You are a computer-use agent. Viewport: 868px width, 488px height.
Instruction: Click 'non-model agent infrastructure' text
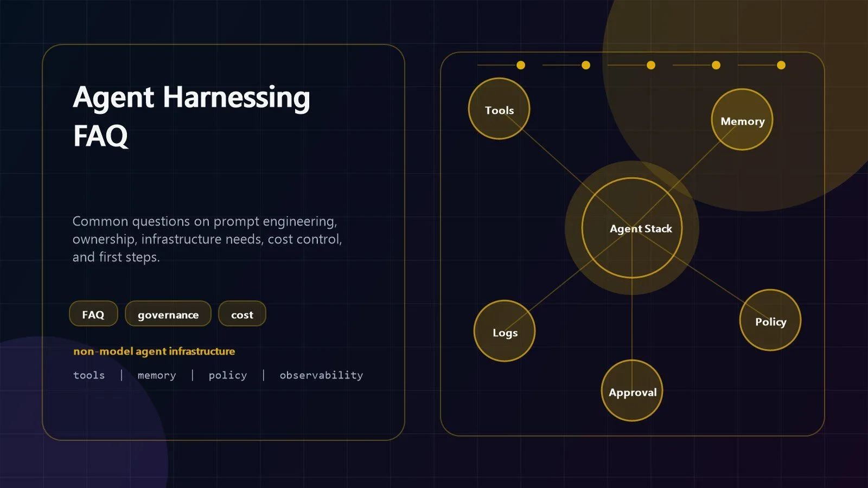[154, 351]
